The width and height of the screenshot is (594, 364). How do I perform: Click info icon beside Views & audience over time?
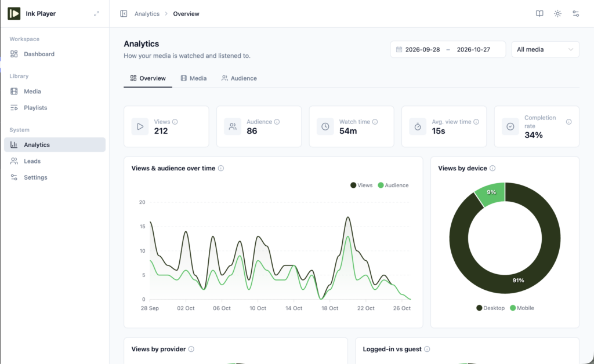pyautogui.click(x=221, y=168)
